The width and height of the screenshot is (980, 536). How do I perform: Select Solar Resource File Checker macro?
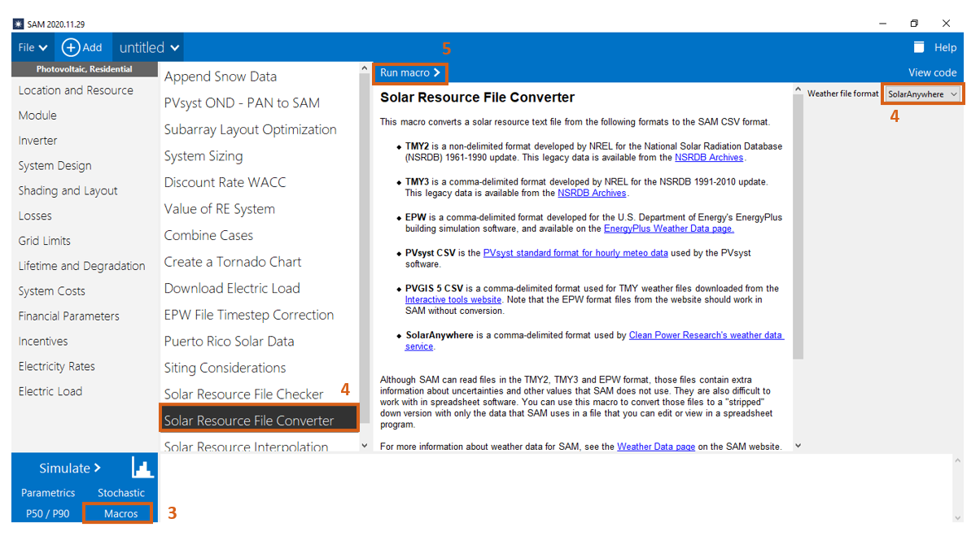243,394
